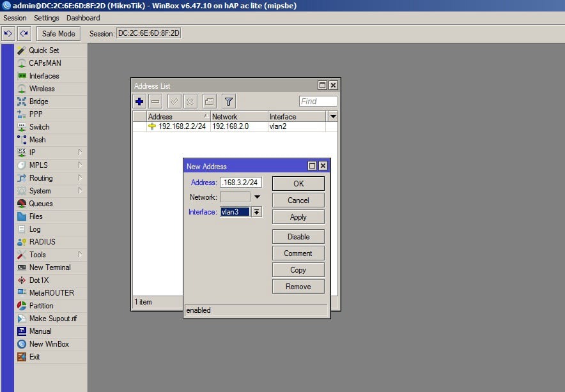Viewport: 565px width, 392px height.
Task: Click the Undo arrow in the toolbar
Action: tap(8, 33)
